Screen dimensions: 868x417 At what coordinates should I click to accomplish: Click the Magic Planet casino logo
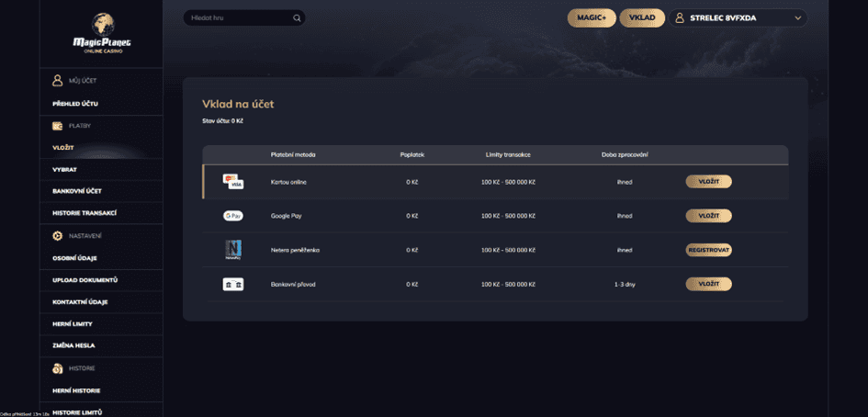(102, 33)
